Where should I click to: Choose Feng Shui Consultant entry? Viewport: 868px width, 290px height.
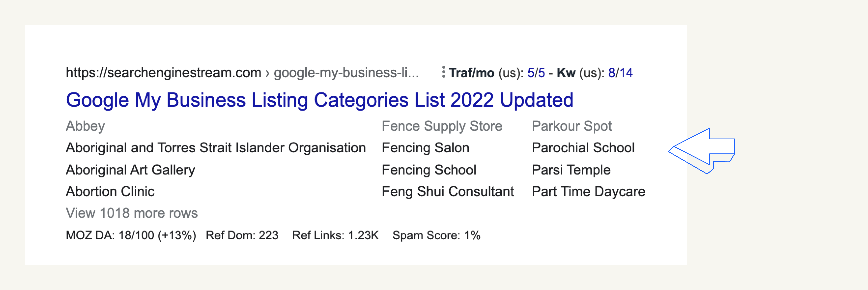pyautogui.click(x=448, y=191)
